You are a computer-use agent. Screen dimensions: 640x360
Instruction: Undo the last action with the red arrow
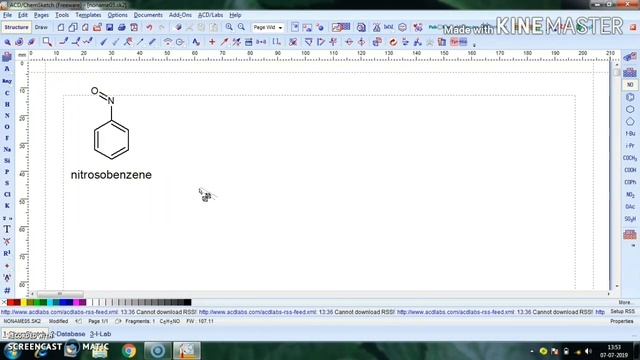pyautogui.click(x=149, y=27)
